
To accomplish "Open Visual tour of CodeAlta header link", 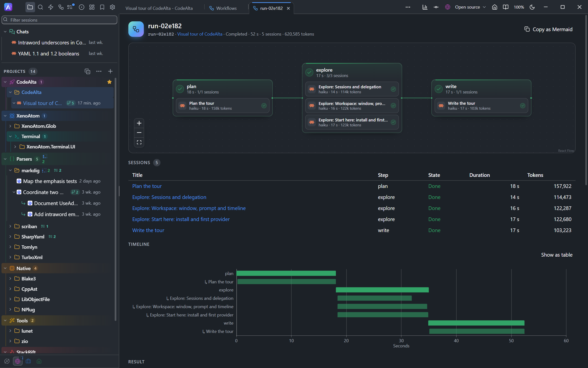I will point(200,34).
